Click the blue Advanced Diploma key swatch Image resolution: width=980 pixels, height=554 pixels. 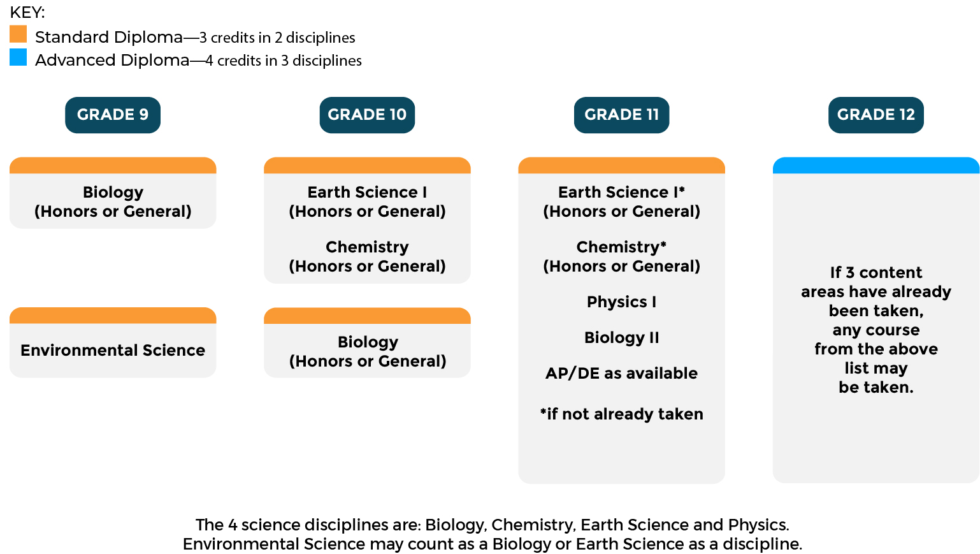18,57
